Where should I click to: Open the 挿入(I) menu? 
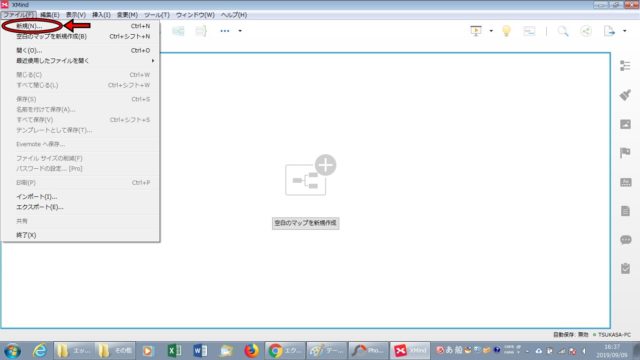pyautogui.click(x=101, y=15)
